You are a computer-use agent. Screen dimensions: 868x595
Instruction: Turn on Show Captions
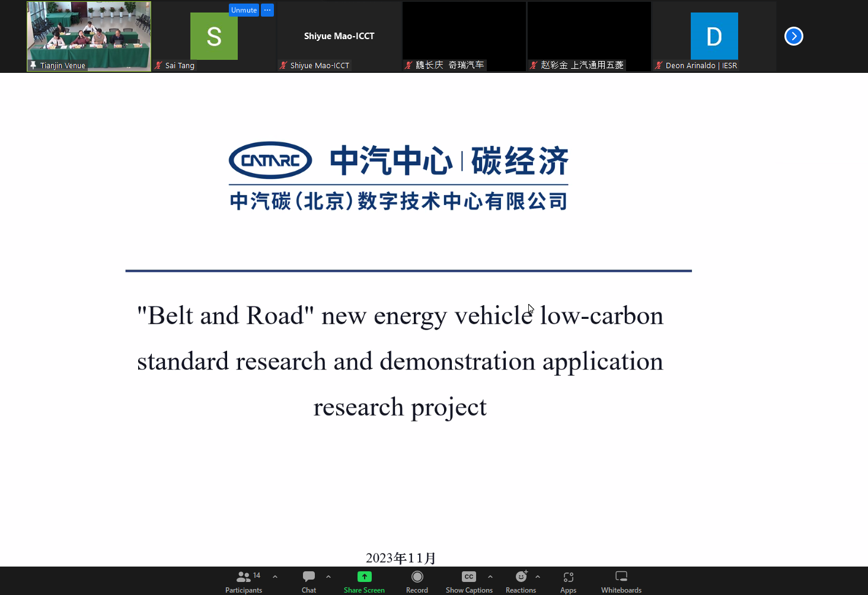(468, 581)
